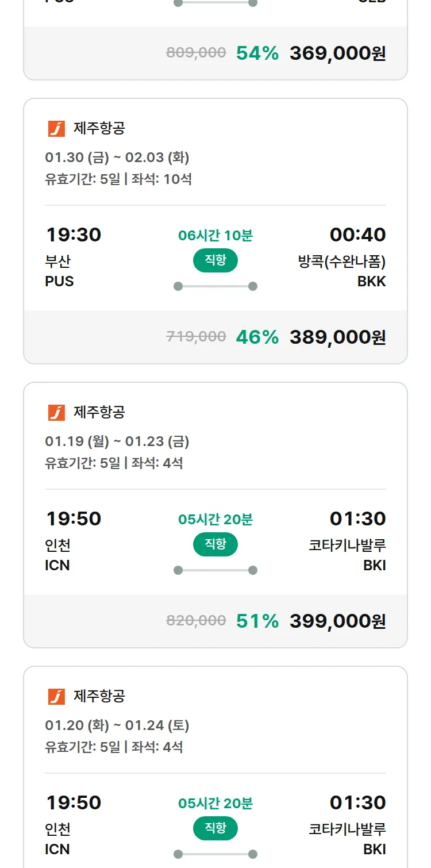Click the crossed-out 820,000 original price
The width and height of the screenshot is (431, 868).
click(x=196, y=621)
